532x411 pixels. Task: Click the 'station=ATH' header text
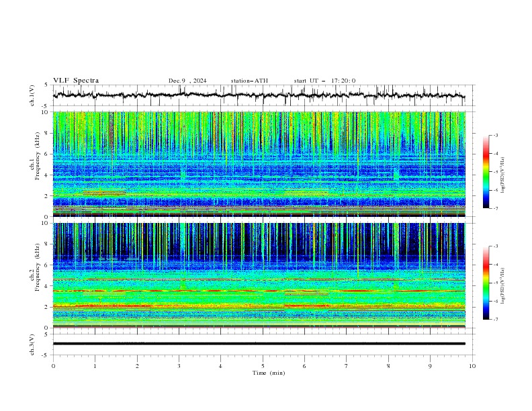tap(249, 81)
